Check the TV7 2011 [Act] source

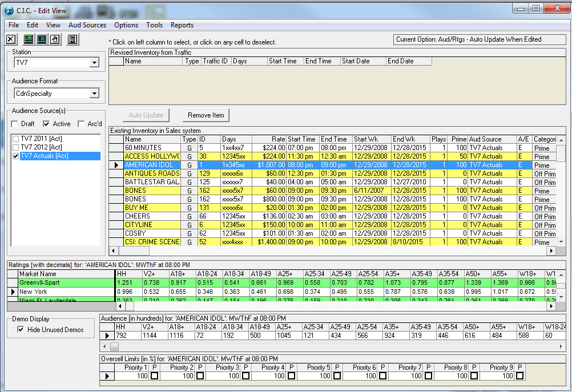click(16, 139)
